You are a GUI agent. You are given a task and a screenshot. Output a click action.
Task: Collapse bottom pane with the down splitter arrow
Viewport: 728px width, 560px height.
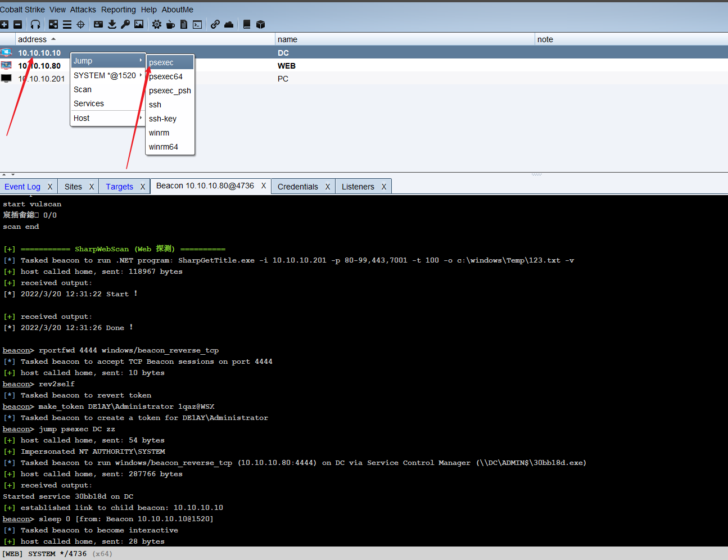pyautogui.click(x=13, y=175)
